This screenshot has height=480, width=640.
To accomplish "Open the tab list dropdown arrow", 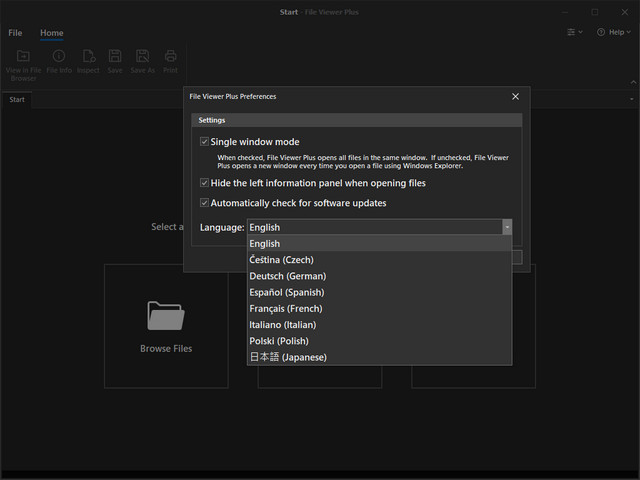I will click(x=631, y=99).
